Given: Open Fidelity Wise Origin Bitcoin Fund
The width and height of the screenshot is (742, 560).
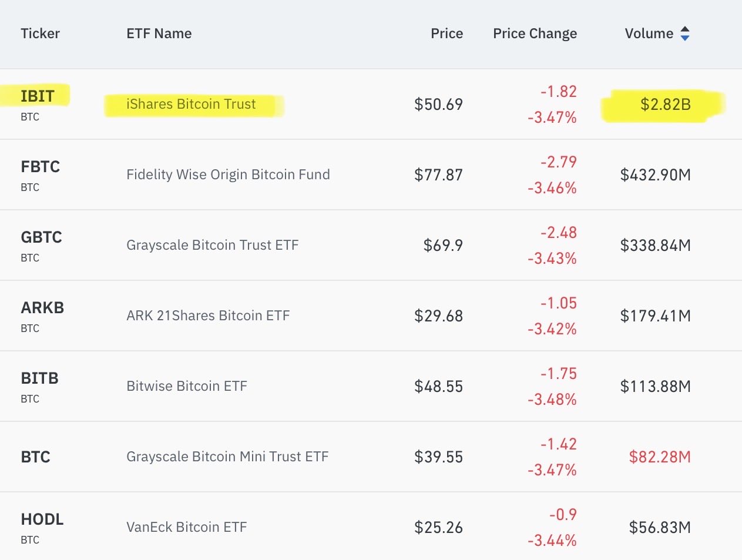Looking at the screenshot, I should point(228,175).
